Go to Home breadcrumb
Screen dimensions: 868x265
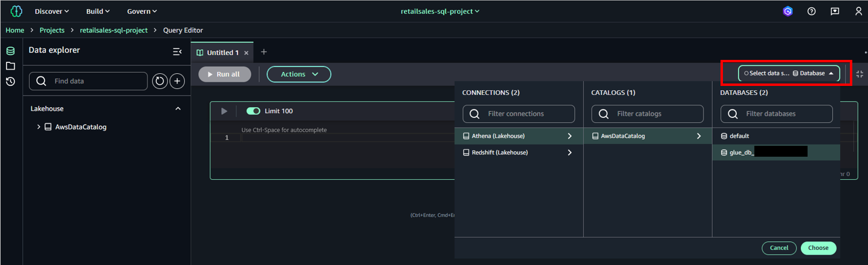coord(15,30)
